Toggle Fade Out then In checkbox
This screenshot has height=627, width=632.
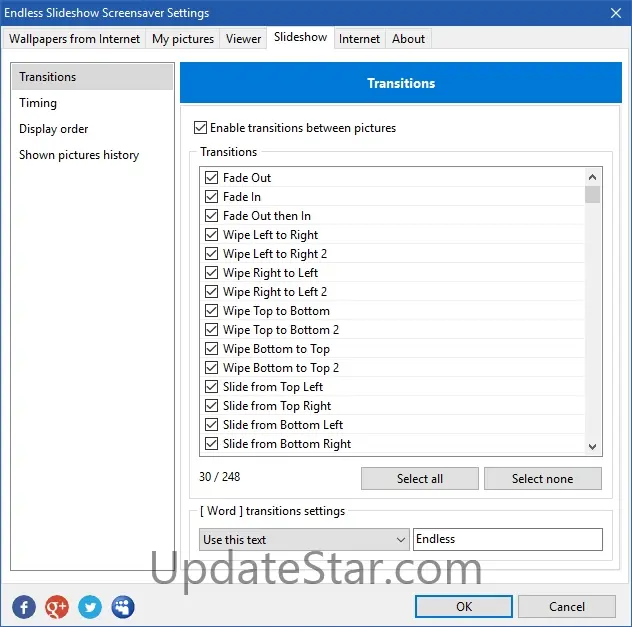tap(212, 215)
